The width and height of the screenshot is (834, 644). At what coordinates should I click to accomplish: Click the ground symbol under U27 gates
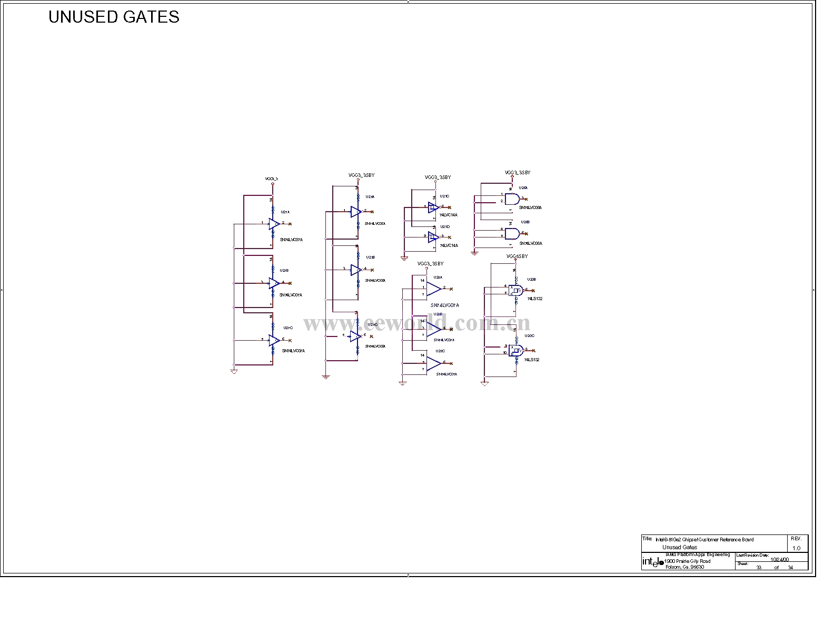[x=234, y=371]
